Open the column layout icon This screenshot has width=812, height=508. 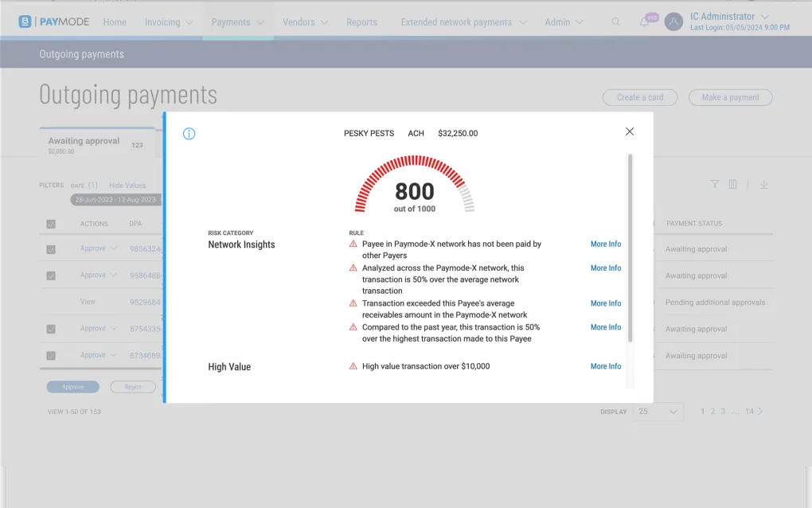733,185
